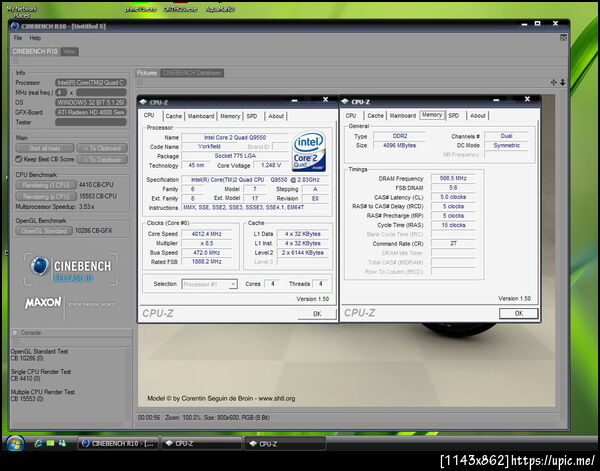600x471 pixels.
Task: Open About tab in the CPU-Z processor window
Action: click(x=276, y=116)
